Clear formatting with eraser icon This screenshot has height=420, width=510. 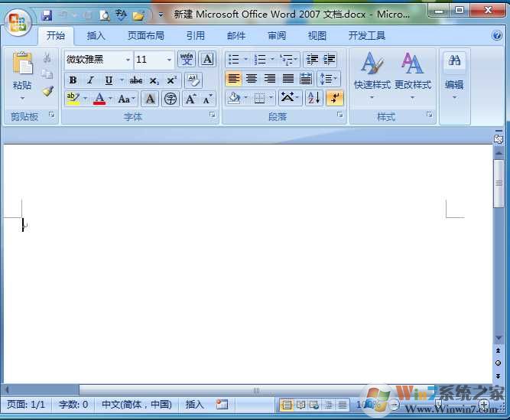coord(193,80)
